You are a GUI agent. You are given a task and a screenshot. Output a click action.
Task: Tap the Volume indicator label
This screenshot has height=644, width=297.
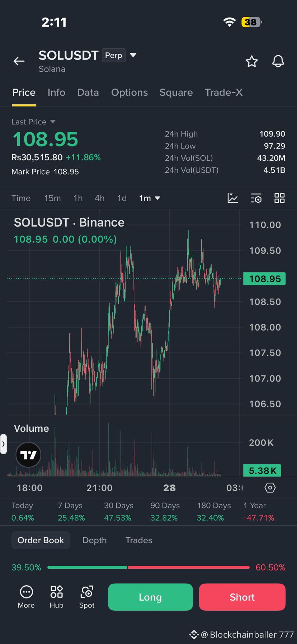pyautogui.click(x=31, y=428)
